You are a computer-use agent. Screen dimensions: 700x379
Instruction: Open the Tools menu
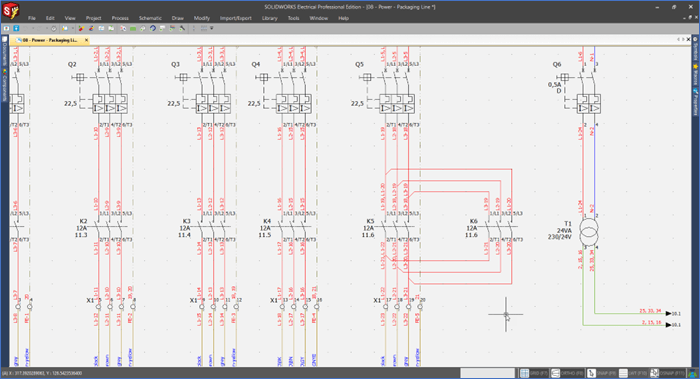(x=293, y=18)
